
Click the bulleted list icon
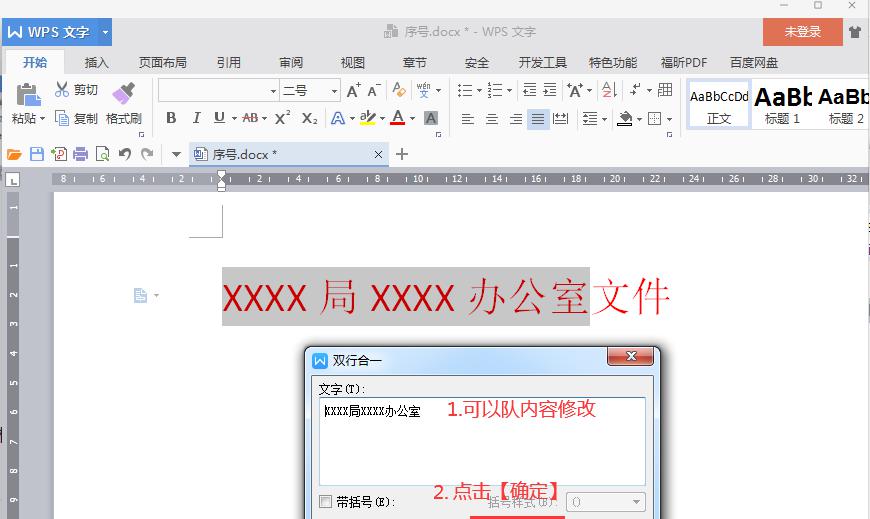465,90
